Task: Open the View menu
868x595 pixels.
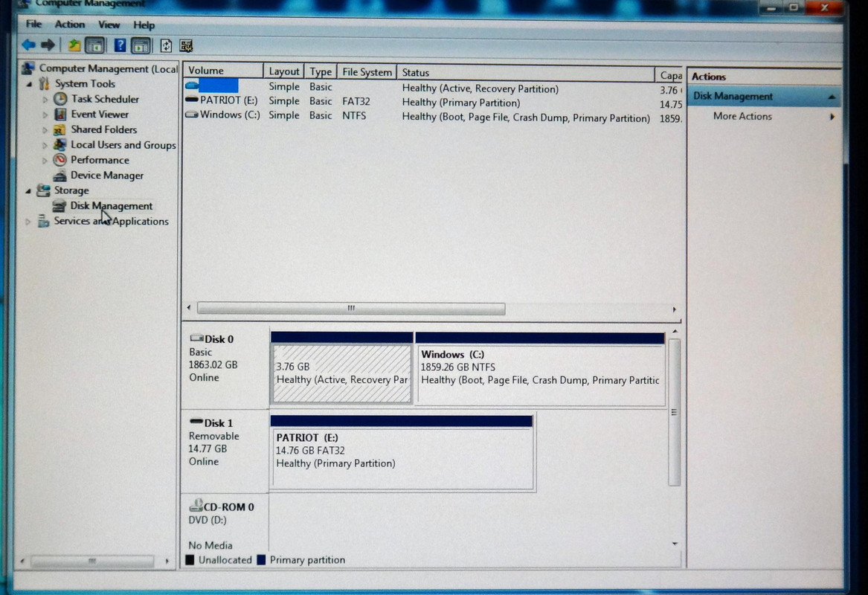Action: coord(109,25)
